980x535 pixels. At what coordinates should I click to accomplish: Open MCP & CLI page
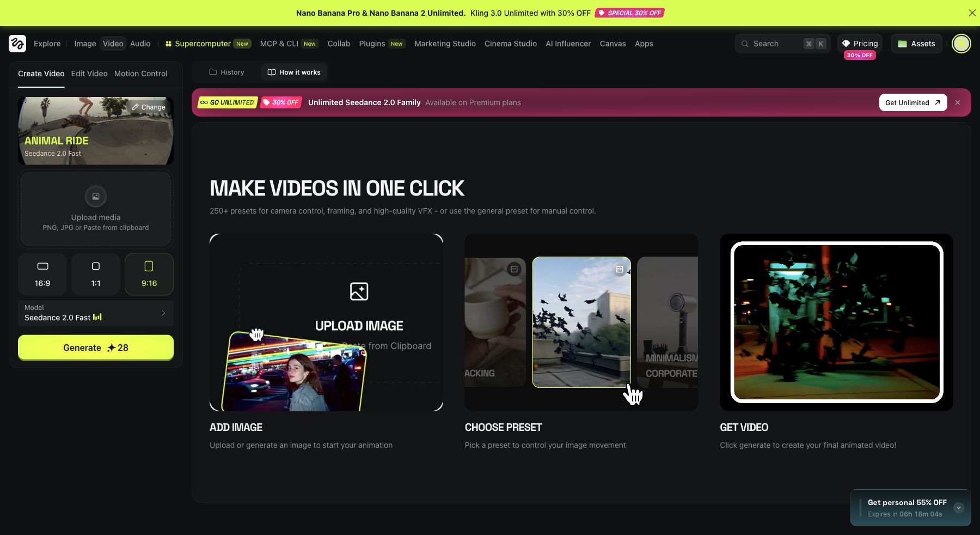(289, 44)
